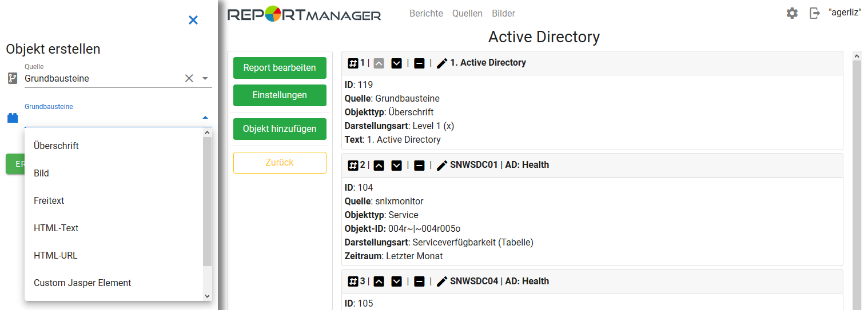The image size is (868, 310).
Task: Click Objekt hinzufügen button
Action: (280, 128)
